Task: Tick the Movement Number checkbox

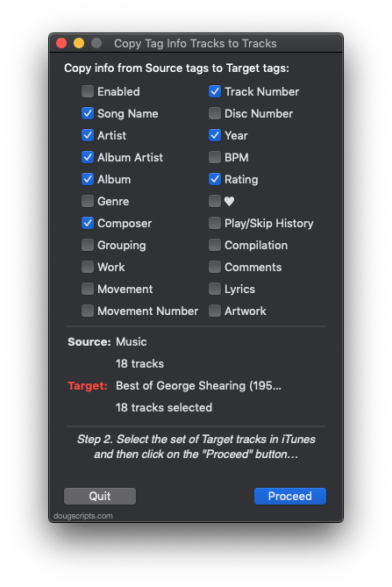Action: coord(88,311)
